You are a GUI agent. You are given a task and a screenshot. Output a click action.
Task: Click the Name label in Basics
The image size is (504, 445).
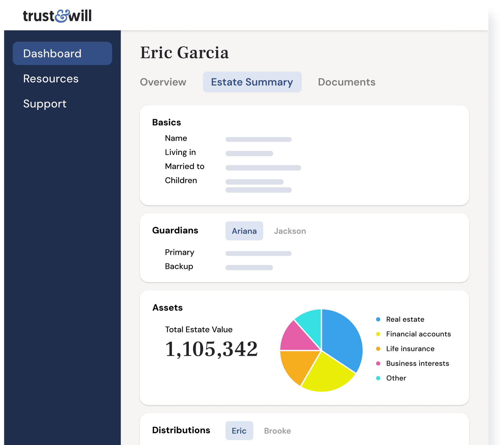coord(176,138)
